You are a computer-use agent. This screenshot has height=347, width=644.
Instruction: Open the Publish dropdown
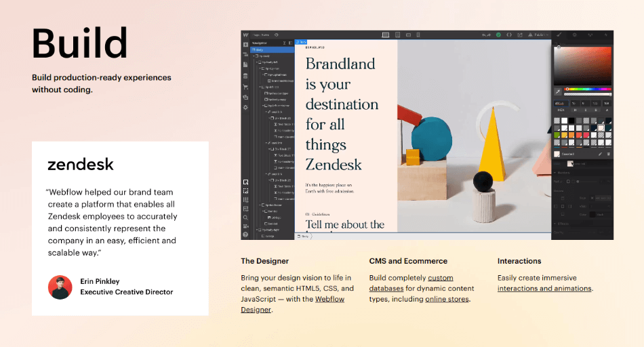click(538, 35)
